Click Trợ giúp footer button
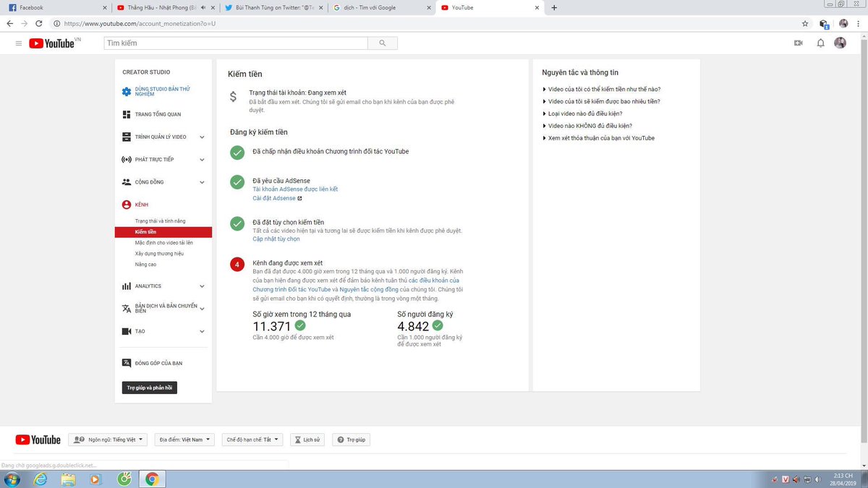 pyautogui.click(x=351, y=440)
